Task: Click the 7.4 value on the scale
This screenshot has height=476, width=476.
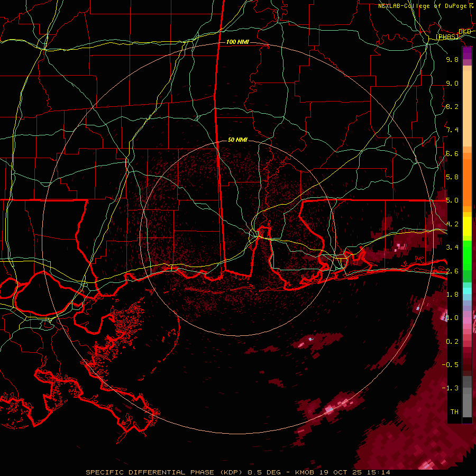Action: (x=452, y=130)
